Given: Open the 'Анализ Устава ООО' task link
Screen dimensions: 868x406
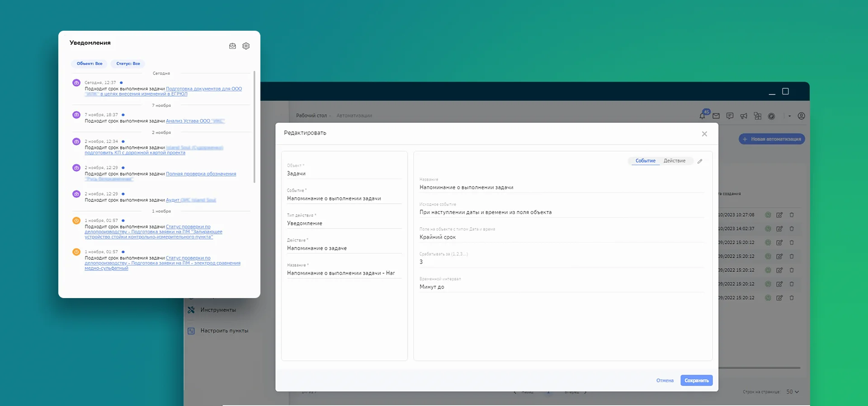Looking at the screenshot, I should click(195, 121).
